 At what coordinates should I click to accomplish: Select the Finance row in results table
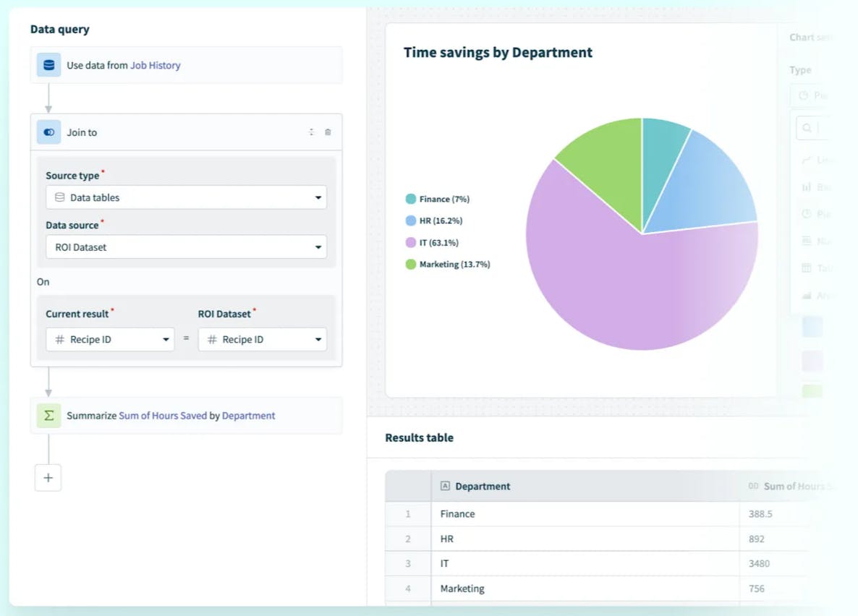(x=458, y=514)
